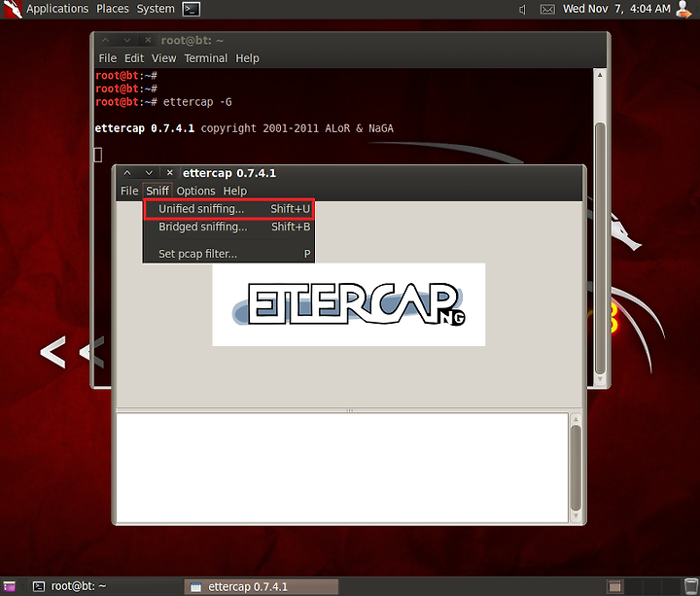Click the Ettercap NG logo image
700x596 pixels.
tap(349, 304)
